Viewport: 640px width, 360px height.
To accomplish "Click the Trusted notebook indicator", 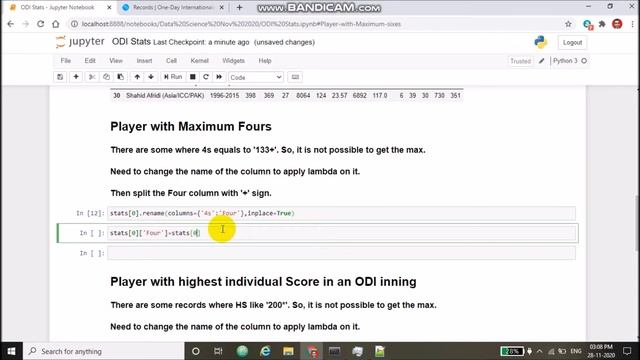I will coord(520,61).
